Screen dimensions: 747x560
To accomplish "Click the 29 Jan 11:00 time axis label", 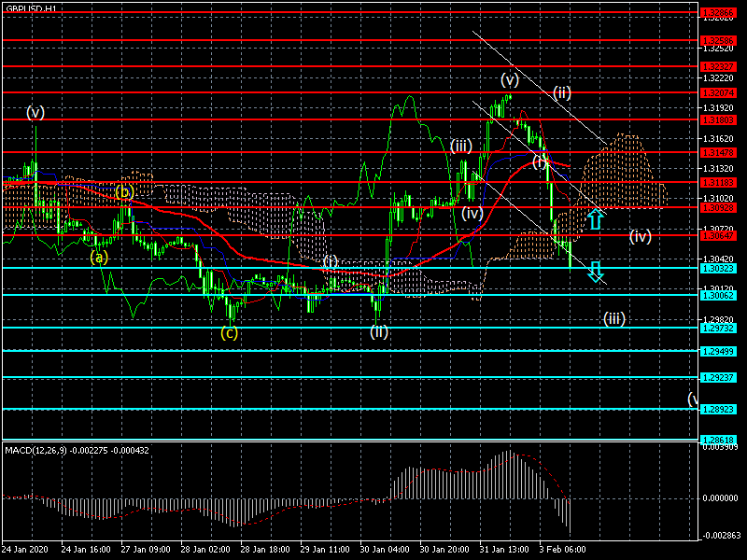I will [325, 549].
